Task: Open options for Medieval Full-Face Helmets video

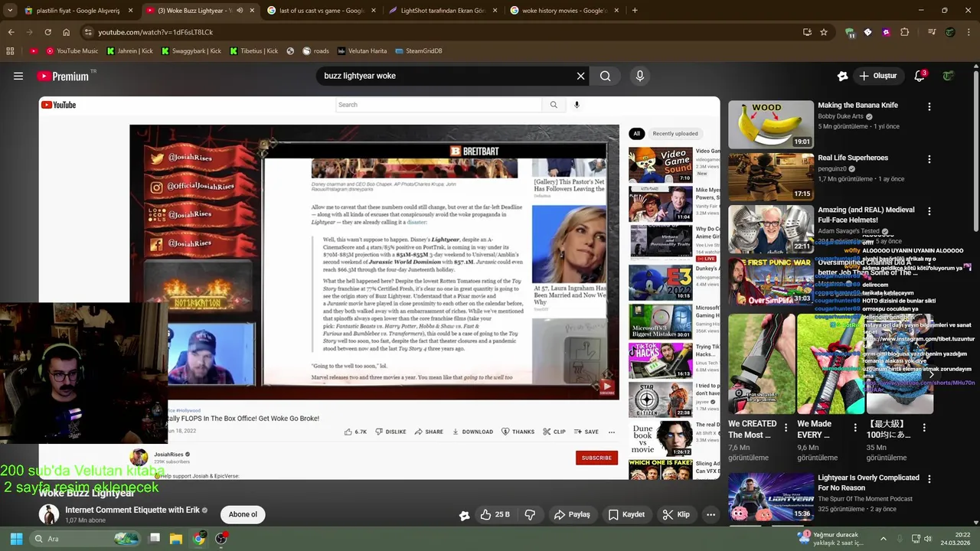Action: (929, 211)
